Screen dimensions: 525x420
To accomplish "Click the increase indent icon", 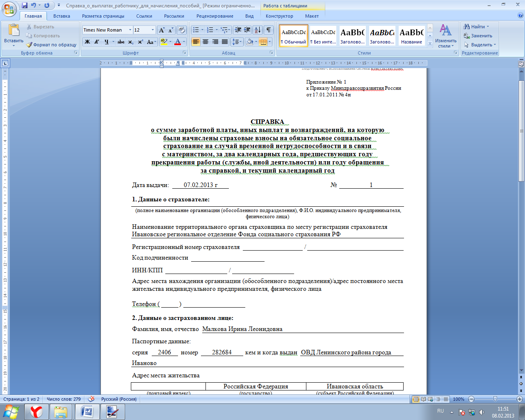I will point(247,30).
